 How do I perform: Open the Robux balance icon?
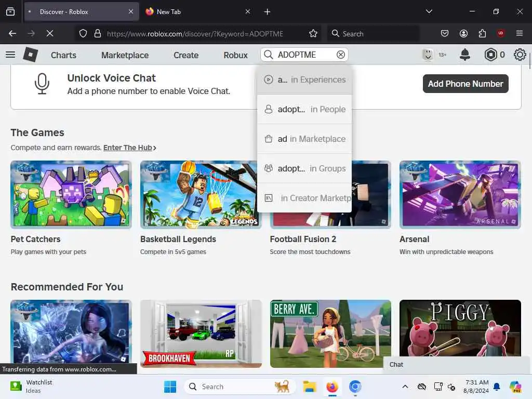point(490,55)
